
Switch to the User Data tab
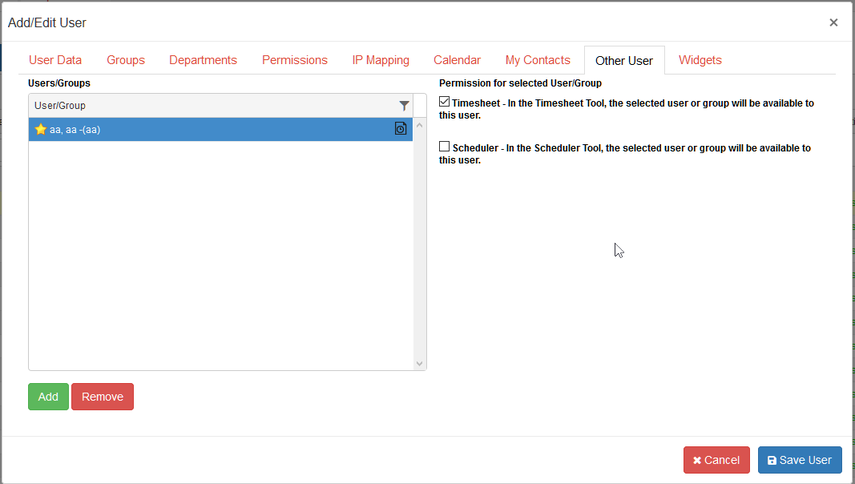[x=55, y=60]
